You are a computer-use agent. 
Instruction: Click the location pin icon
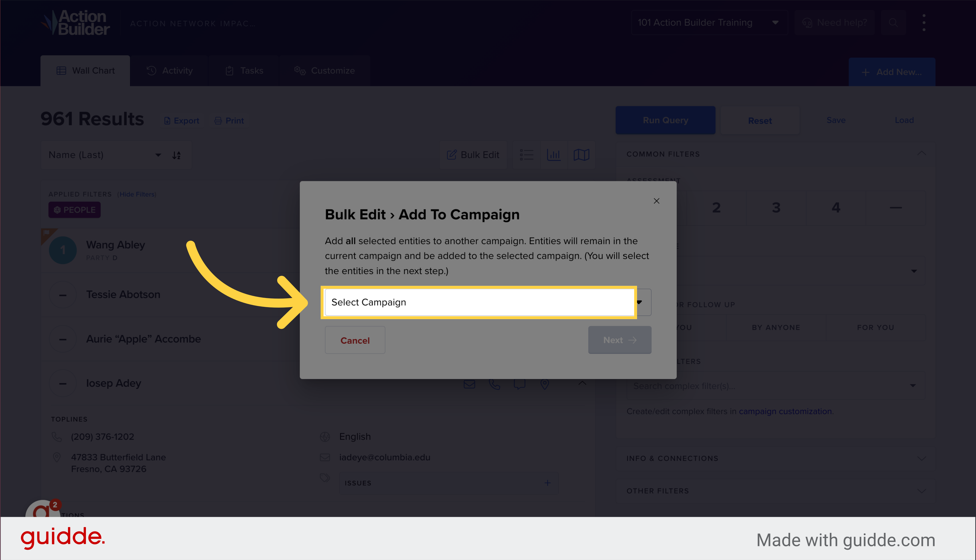point(545,384)
